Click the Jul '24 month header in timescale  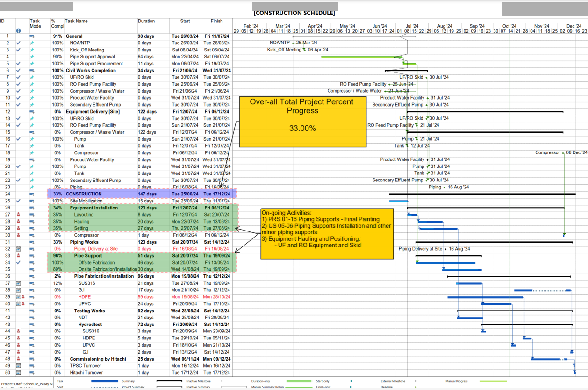coord(412,26)
